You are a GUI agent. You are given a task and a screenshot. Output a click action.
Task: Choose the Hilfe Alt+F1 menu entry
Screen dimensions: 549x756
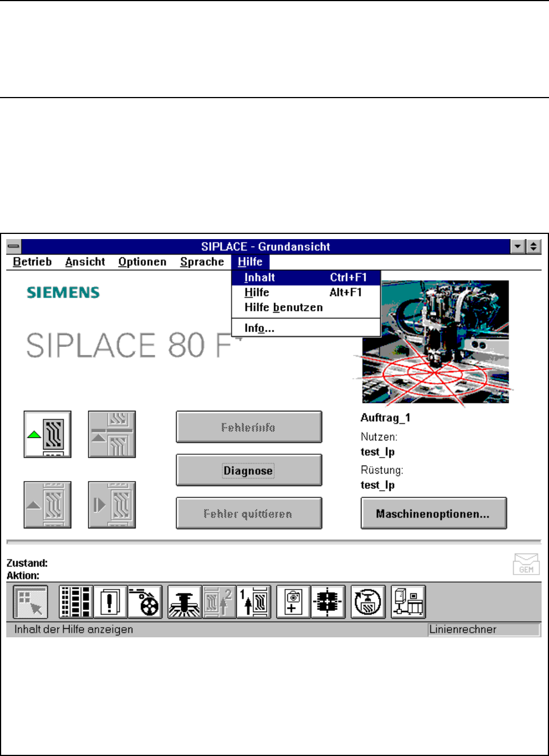coord(306,293)
